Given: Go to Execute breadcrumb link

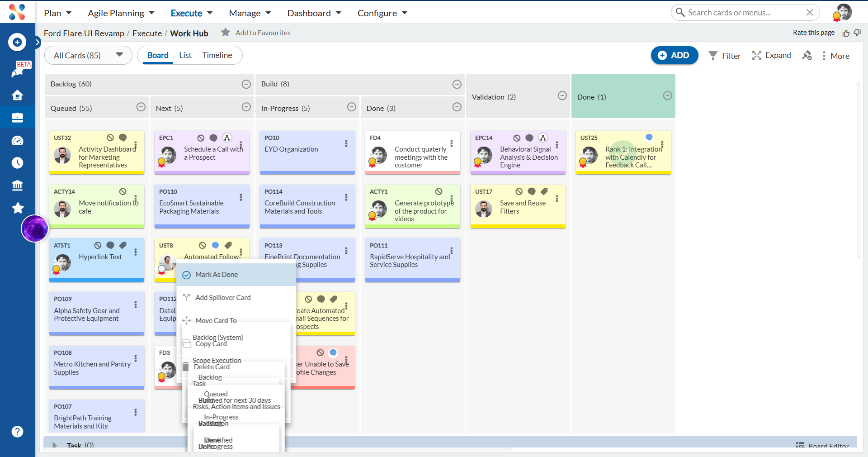Looking at the screenshot, I should pos(147,33).
